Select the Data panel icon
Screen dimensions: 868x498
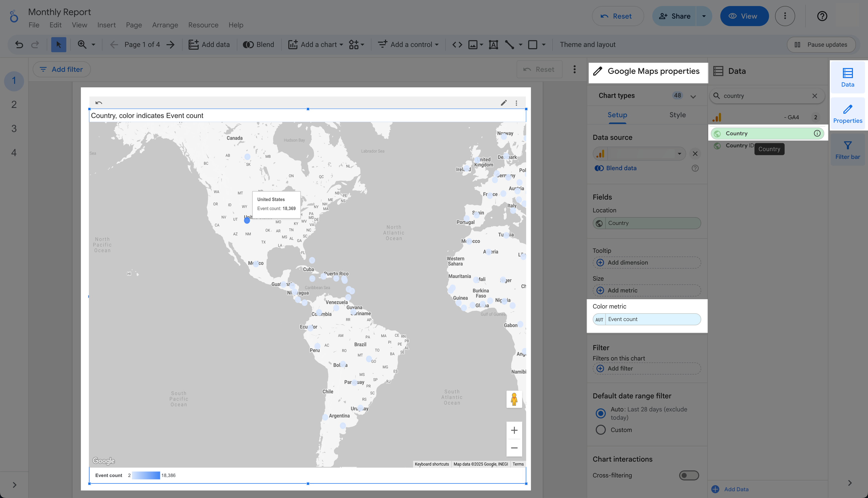point(847,77)
